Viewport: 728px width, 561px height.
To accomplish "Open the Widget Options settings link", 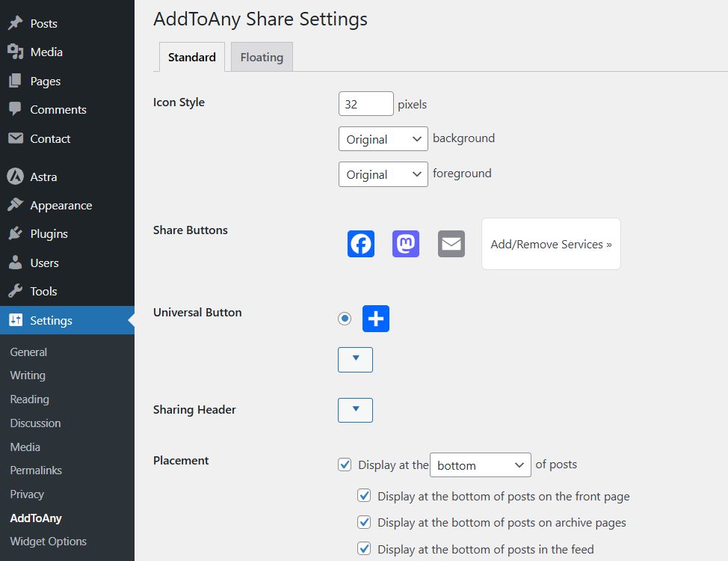I will [x=48, y=542].
